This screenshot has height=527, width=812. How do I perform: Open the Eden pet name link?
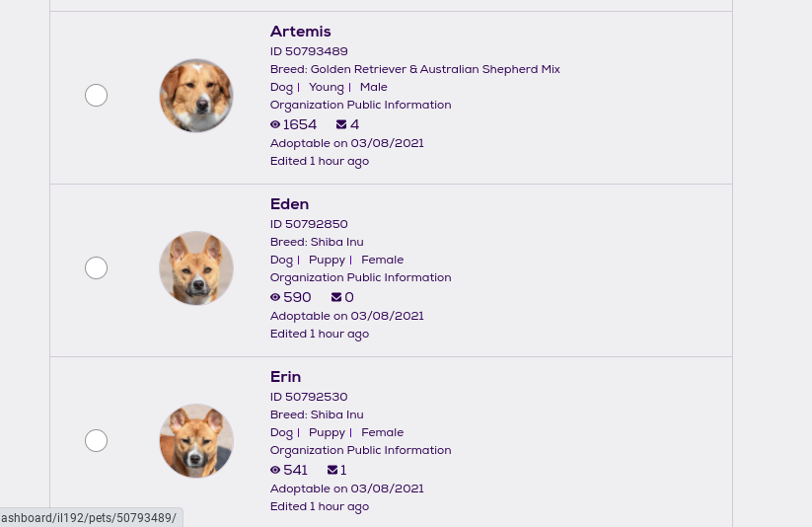pos(289,204)
